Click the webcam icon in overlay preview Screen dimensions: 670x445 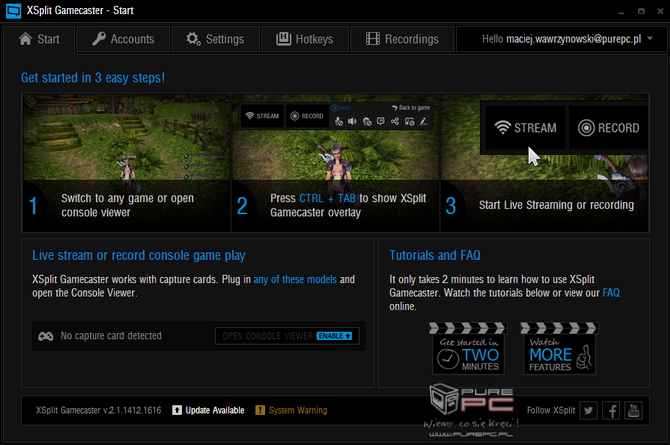coord(367,122)
